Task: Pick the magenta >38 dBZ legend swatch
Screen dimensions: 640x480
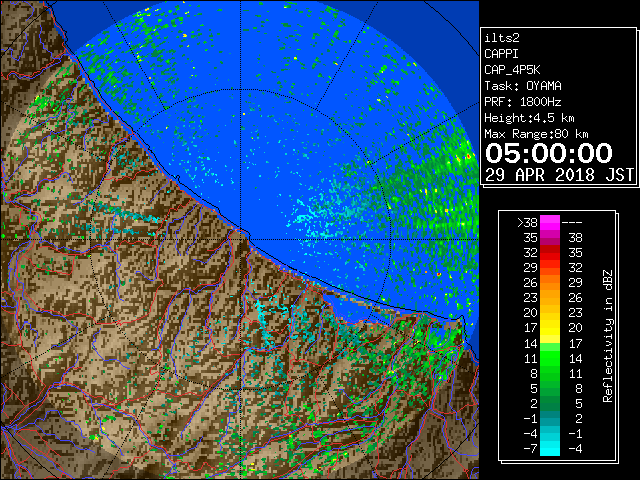Action: (x=550, y=223)
